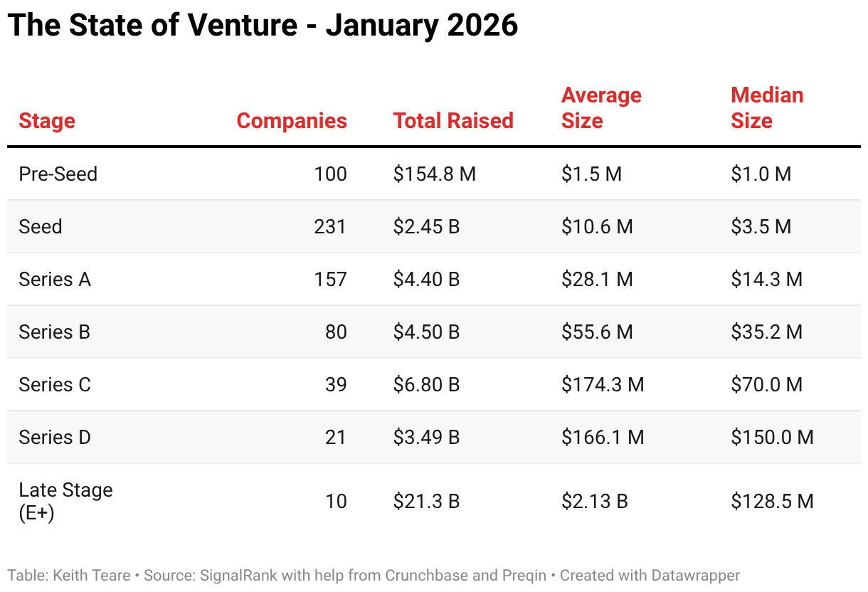
Task: Select the Series C row label
Action: click(55, 384)
